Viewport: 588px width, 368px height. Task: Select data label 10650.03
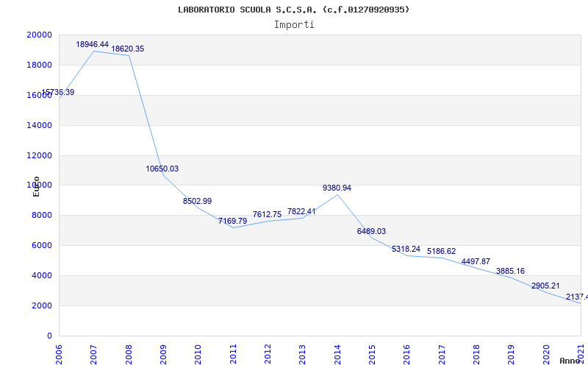pyautogui.click(x=162, y=169)
